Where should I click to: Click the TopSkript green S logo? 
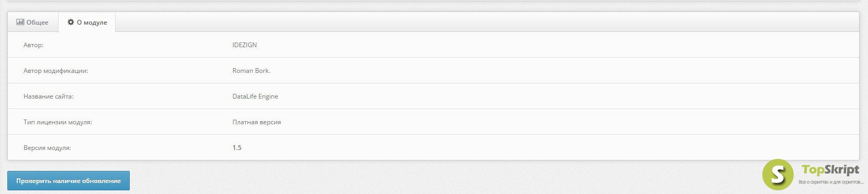click(777, 174)
